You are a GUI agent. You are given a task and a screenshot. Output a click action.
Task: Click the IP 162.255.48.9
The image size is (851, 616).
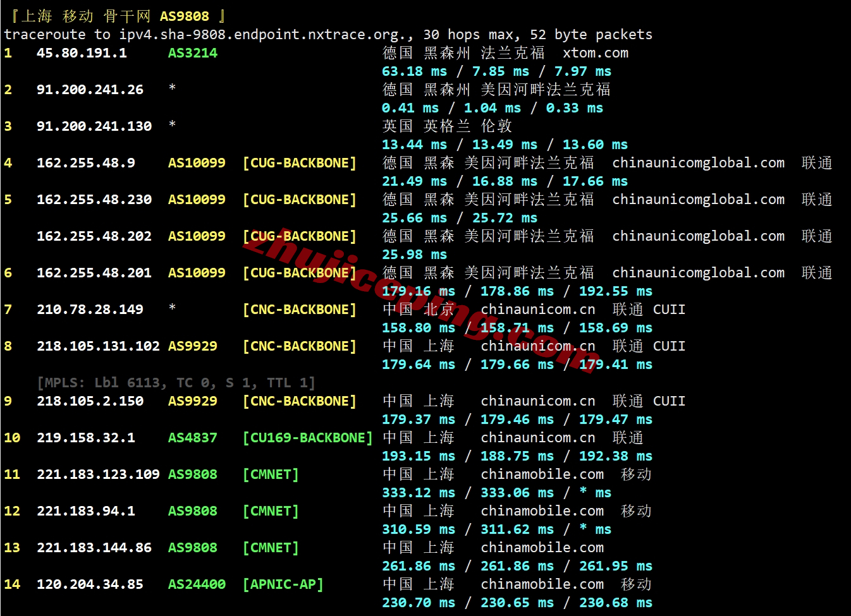pyautogui.click(x=86, y=163)
